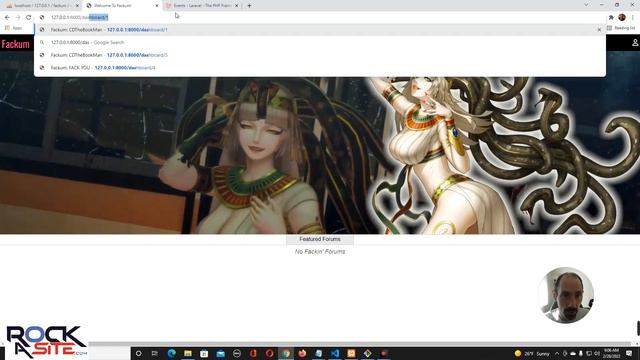
Task: Switch to Chrome on the taskbar
Action: (286, 353)
